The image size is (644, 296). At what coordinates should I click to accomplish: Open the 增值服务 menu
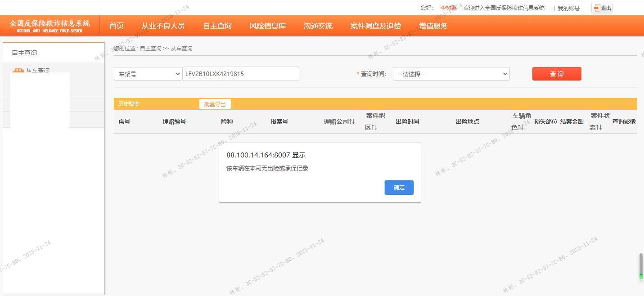(x=433, y=26)
